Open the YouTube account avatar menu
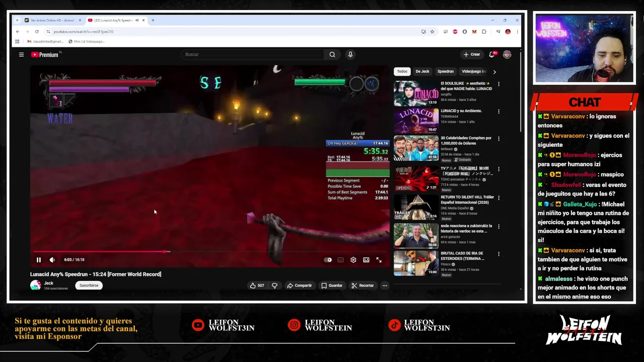 click(x=507, y=54)
